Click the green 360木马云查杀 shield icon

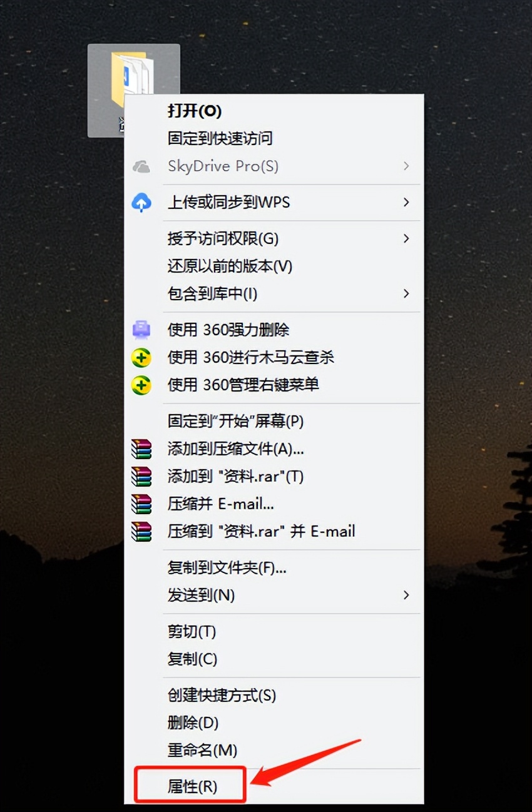(x=141, y=358)
